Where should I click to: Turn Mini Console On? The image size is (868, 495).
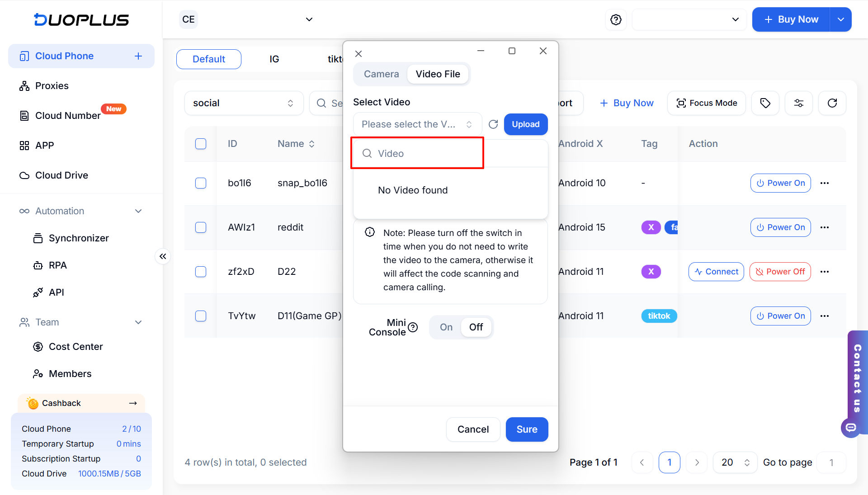(446, 327)
